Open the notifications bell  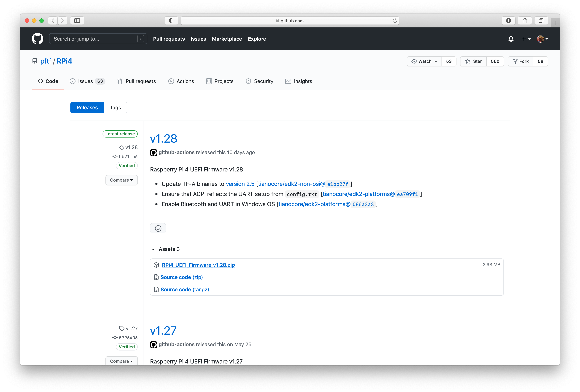point(511,39)
